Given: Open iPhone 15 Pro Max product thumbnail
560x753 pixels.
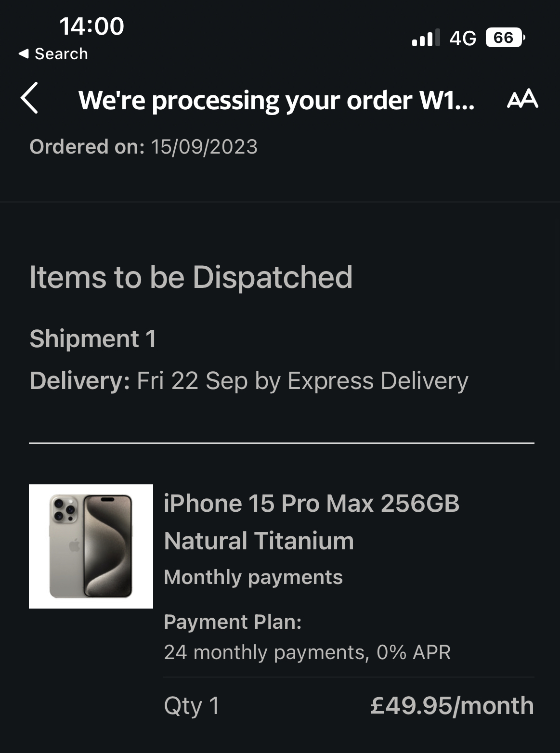Looking at the screenshot, I should (91, 546).
